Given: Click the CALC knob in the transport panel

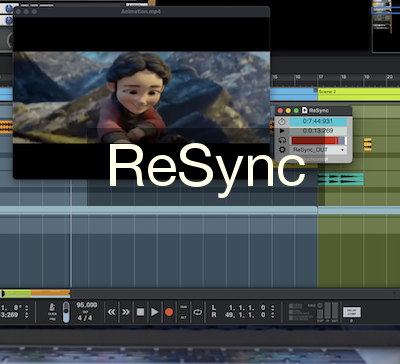Looking at the screenshot, I should coord(320,305).
